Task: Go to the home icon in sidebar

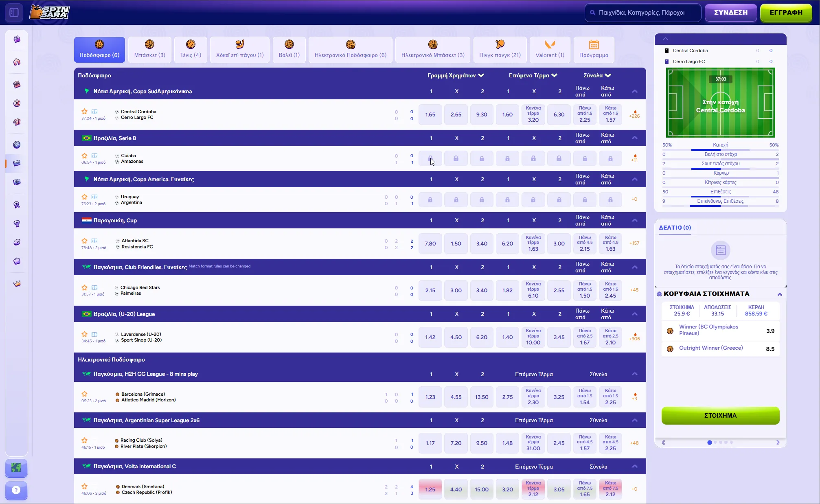Action: click(x=17, y=62)
